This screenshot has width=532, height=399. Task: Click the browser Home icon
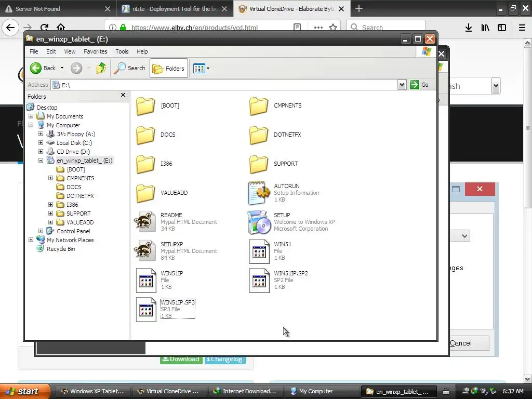(x=61, y=28)
